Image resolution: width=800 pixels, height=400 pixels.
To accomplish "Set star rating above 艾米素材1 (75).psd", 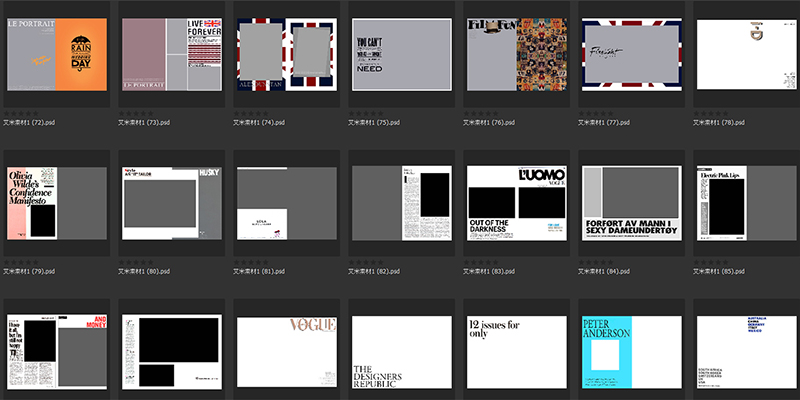I will coord(366,113).
